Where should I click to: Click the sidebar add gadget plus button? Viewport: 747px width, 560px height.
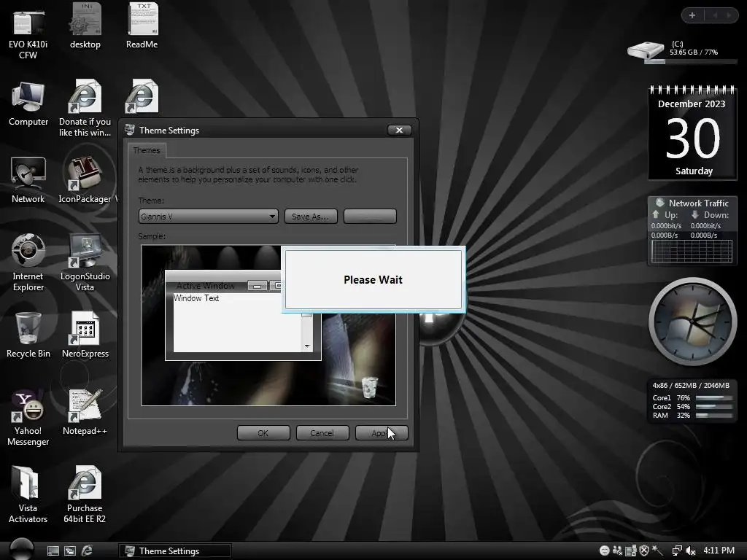tap(692, 15)
